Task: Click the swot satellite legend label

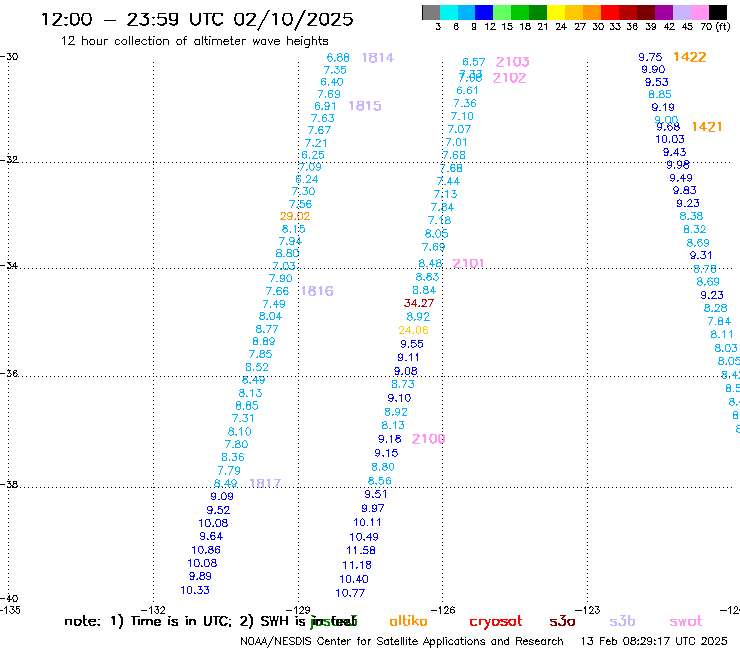Action: point(686,621)
